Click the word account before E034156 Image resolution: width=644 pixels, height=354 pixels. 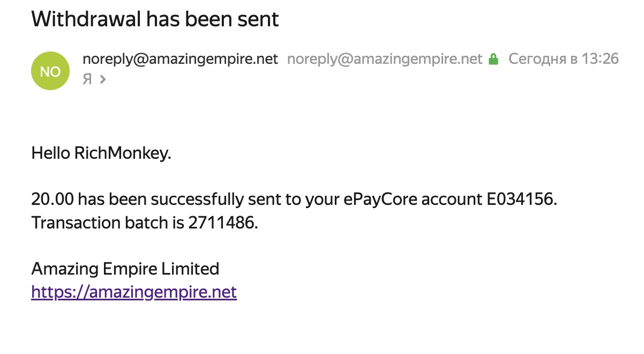(x=452, y=199)
